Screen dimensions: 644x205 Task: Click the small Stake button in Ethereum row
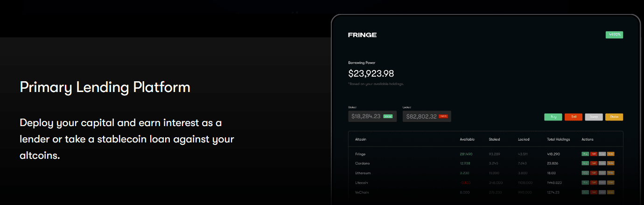611,173
